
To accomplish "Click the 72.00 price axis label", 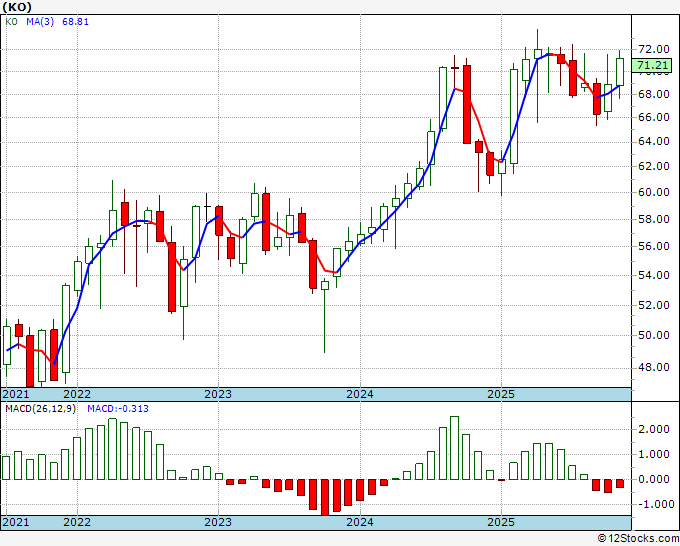I will coord(654,49).
